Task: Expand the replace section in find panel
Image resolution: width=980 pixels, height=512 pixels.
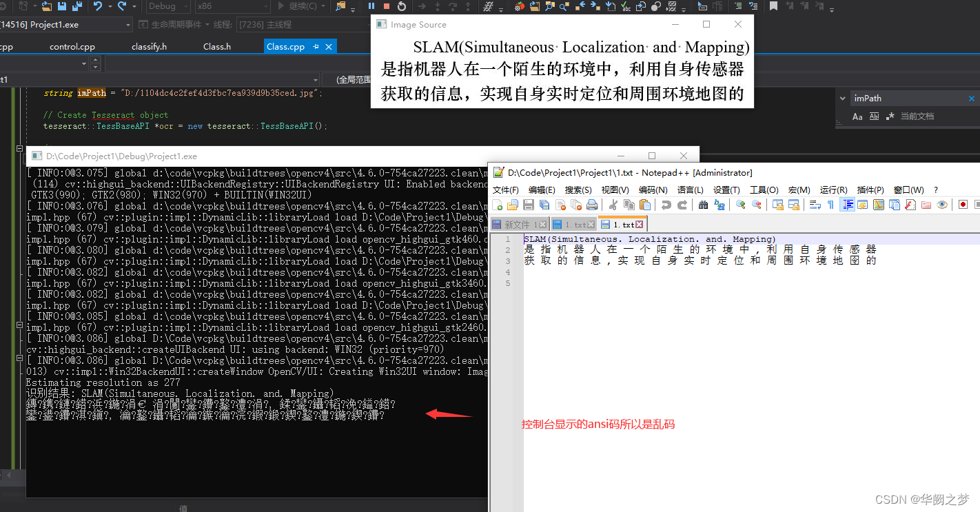Action: tap(843, 99)
